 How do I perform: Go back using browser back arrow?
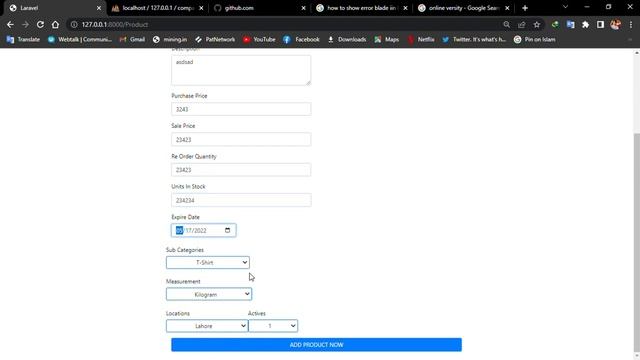click(10, 24)
